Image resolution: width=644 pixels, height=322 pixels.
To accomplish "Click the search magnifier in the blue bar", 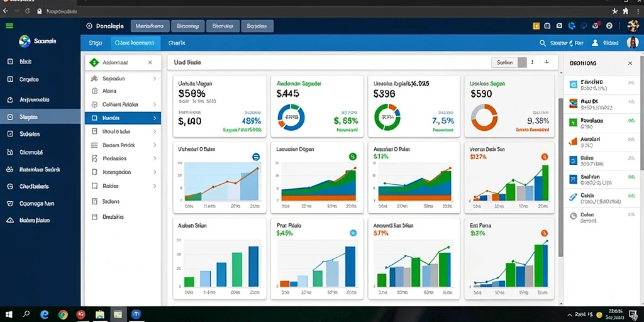I will [543, 43].
